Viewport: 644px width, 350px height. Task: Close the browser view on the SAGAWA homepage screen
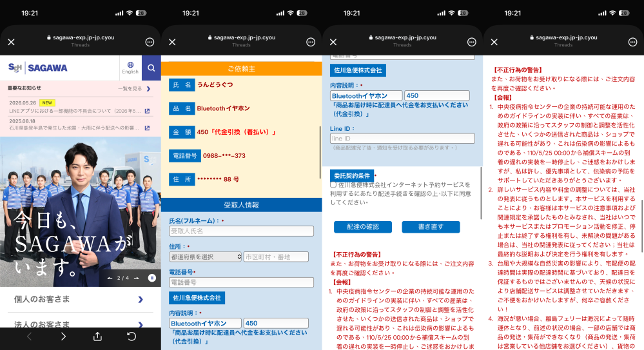(x=11, y=42)
